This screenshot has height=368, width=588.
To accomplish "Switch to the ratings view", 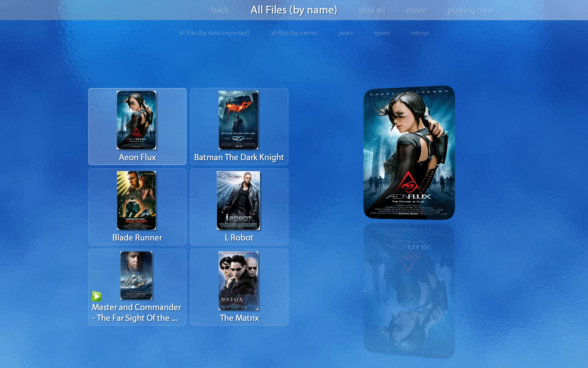I will (x=420, y=33).
